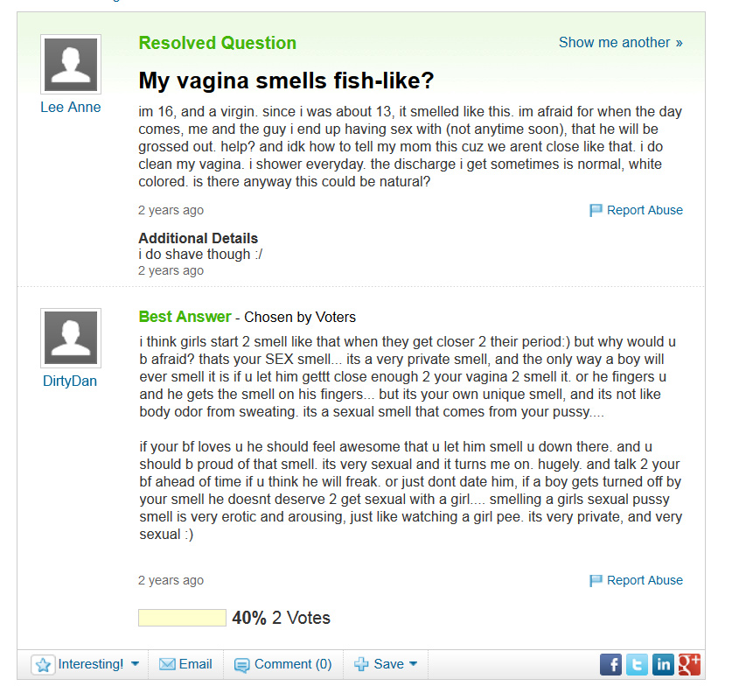Click Report Abuse on the best answer

pyautogui.click(x=645, y=580)
